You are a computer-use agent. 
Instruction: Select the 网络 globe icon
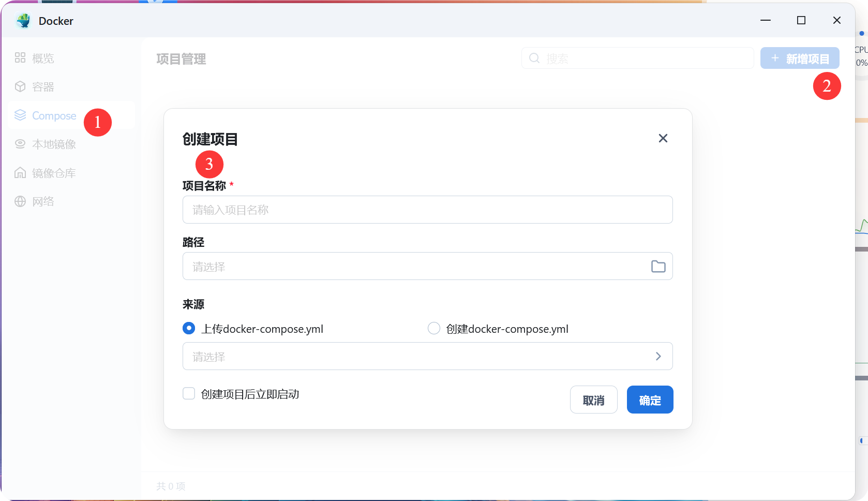20,201
